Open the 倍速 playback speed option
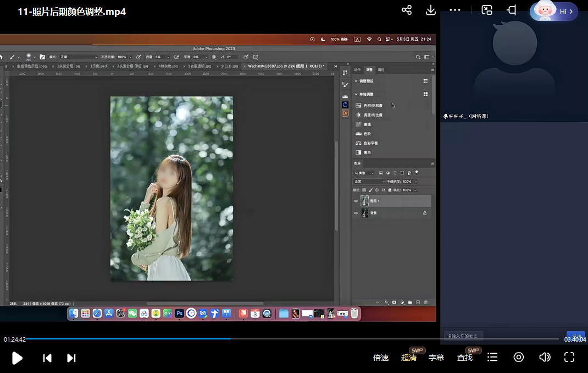 click(381, 358)
